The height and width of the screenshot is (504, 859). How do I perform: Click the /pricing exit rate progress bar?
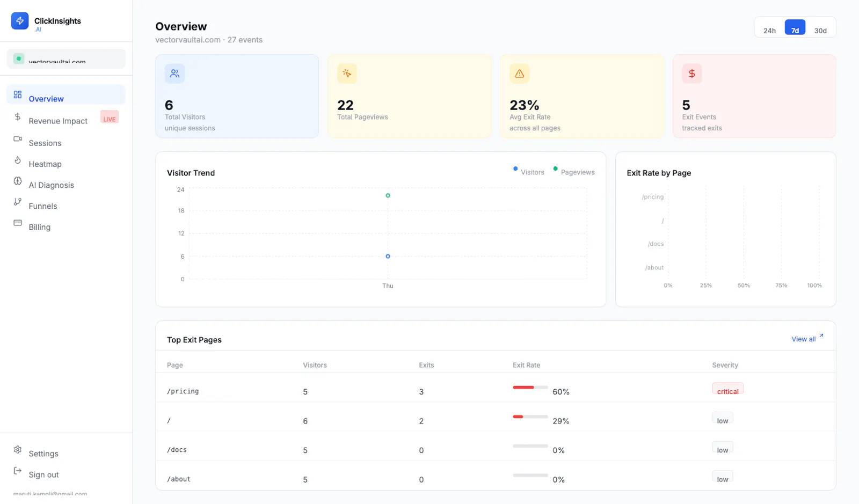tap(530, 388)
